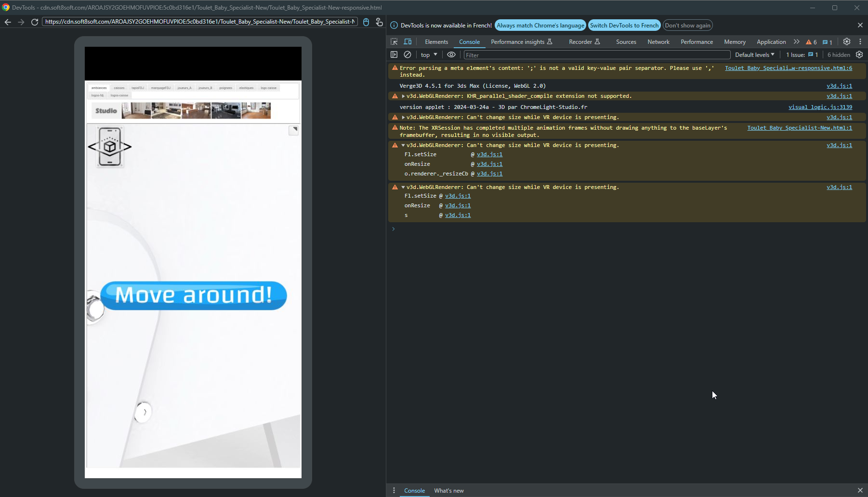Image resolution: width=868 pixels, height=497 pixels.
Task: Collapse the last expanded warning ending with s
Action: click(x=403, y=187)
